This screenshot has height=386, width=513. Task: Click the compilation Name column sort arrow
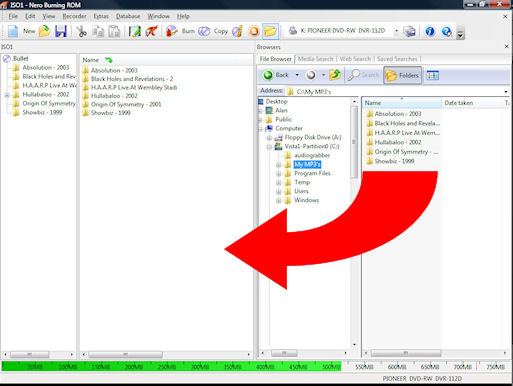108,60
